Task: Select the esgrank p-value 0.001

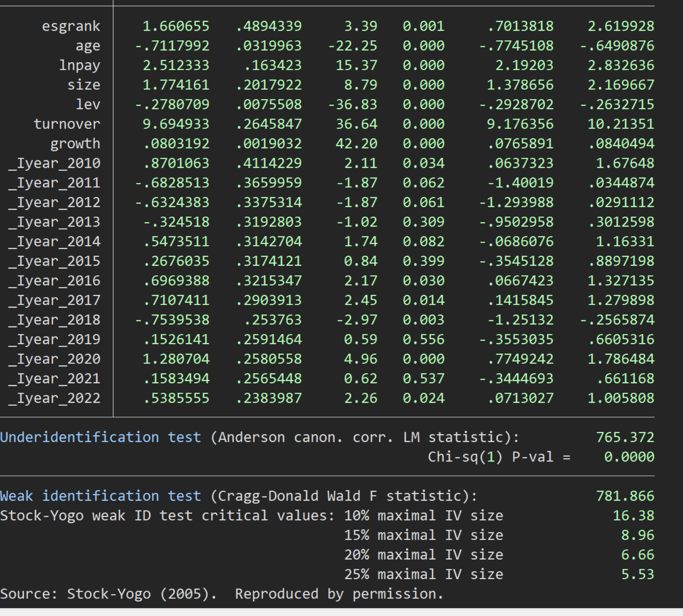Action: point(424,26)
